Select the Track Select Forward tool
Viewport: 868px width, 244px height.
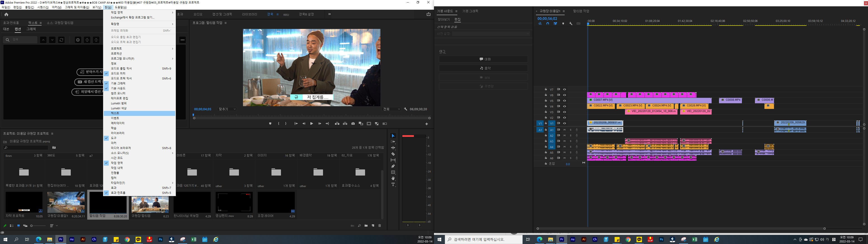pos(393,142)
